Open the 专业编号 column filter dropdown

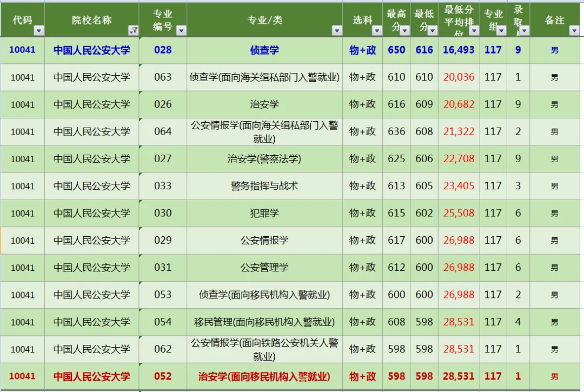click(x=181, y=30)
